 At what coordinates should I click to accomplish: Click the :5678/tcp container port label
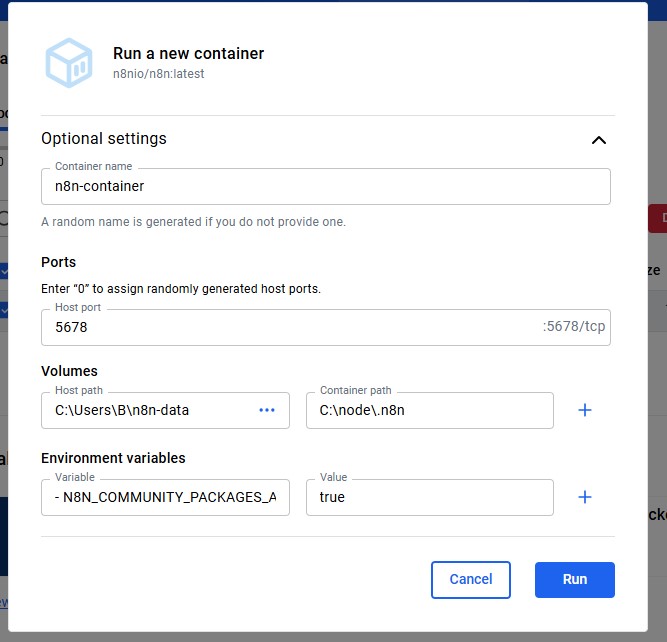coord(573,327)
